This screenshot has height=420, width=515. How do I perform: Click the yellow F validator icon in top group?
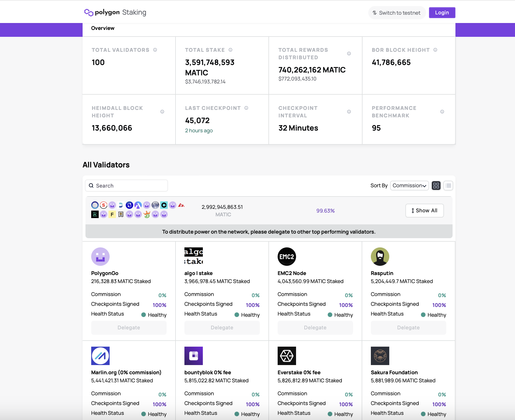pos(112,214)
